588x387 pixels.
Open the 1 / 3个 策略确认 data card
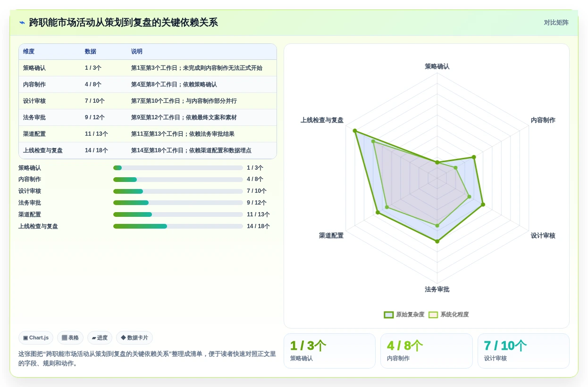coord(329,351)
